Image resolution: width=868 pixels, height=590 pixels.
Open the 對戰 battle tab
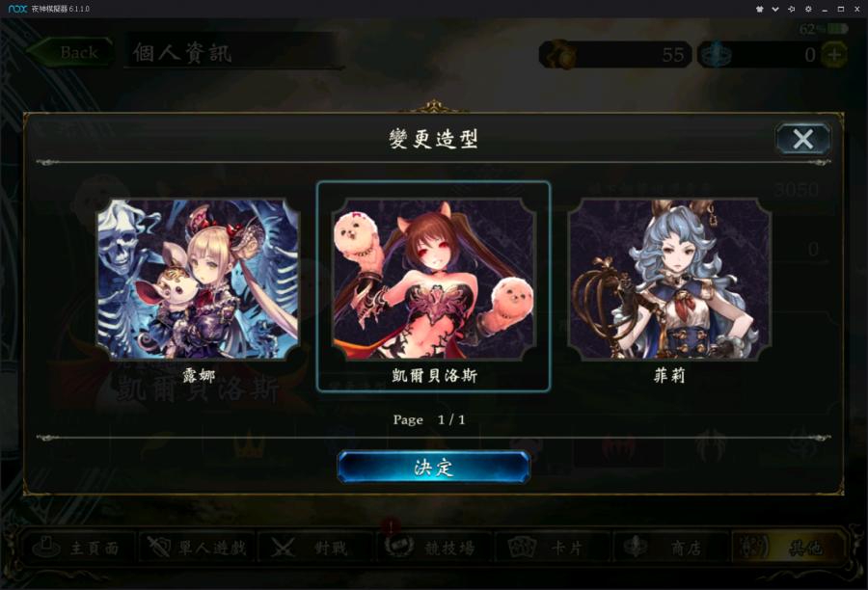[315, 548]
